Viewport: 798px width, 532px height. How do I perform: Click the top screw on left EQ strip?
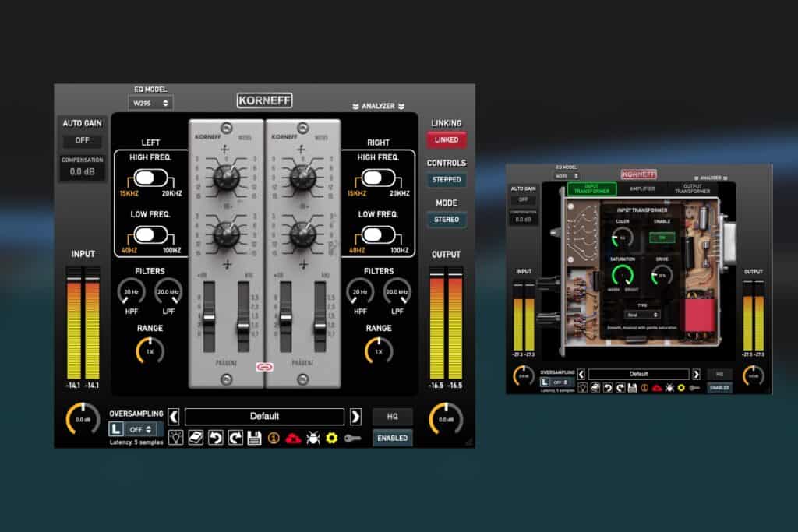227,128
